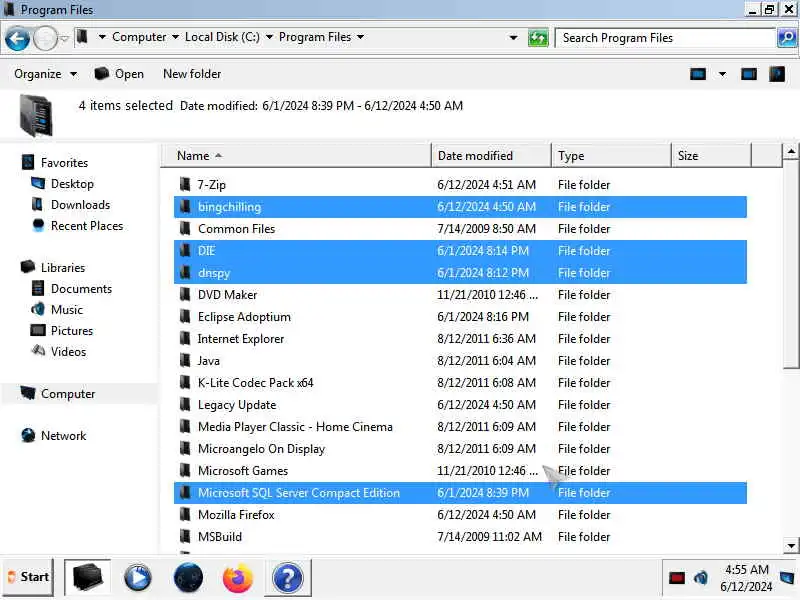The width and height of the screenshot is (800, 600).
Task: Click the Internet Explorer folder icon
Action: [x=185, y=339]
